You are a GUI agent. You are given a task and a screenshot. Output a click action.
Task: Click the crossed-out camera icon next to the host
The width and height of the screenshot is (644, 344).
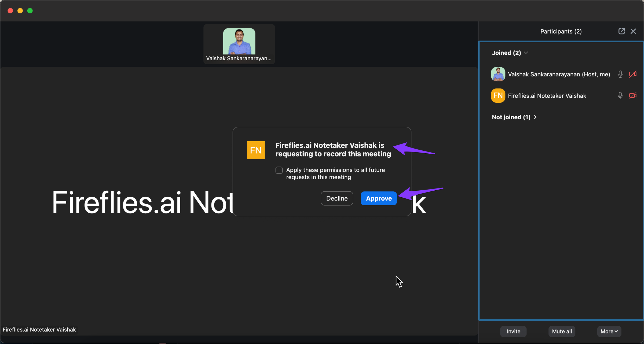tap(633, 74)
